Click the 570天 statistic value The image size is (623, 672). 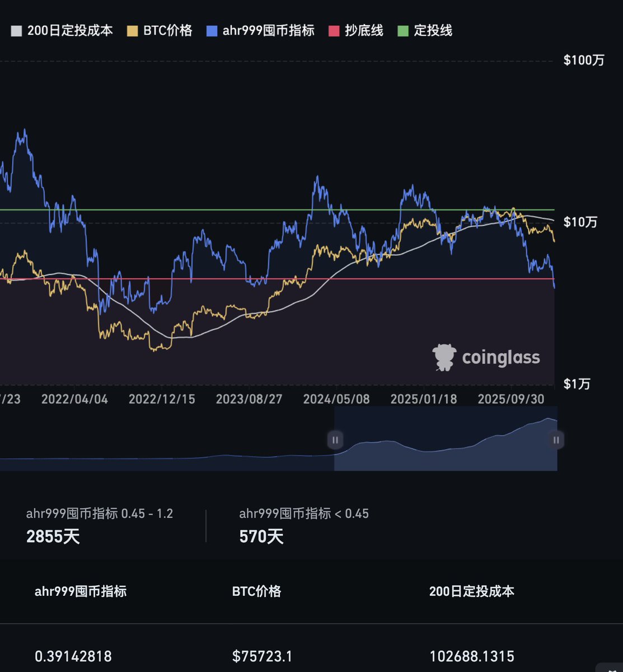pyautogui.click(x=261, y=536)
